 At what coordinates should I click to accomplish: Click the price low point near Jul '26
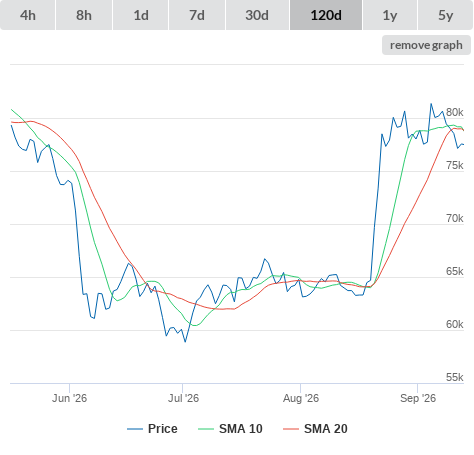pyautogui.click(x=185, y=341)
